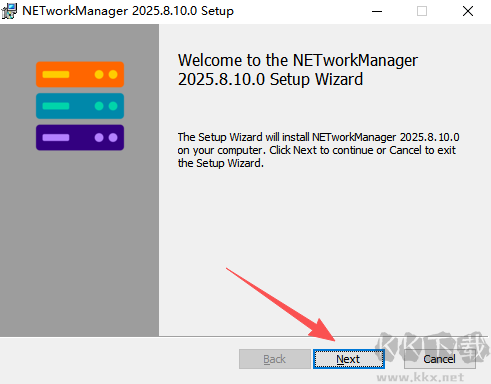Image resolution: width=491 pixels, height=384 pixels.
Task: Click the "NETworkManager 2025.8.10.0 Setup" window title
Action: 128,11
